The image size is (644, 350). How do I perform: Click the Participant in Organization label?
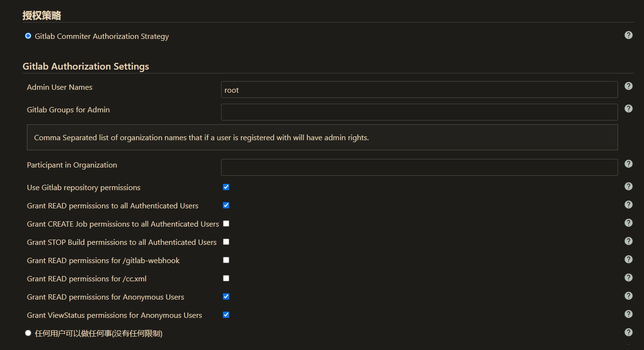[x=72, y=165]
